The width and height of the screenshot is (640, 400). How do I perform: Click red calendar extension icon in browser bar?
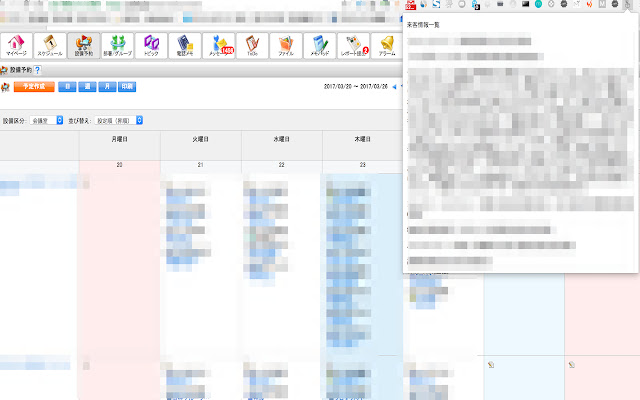(x=410, y=4)
